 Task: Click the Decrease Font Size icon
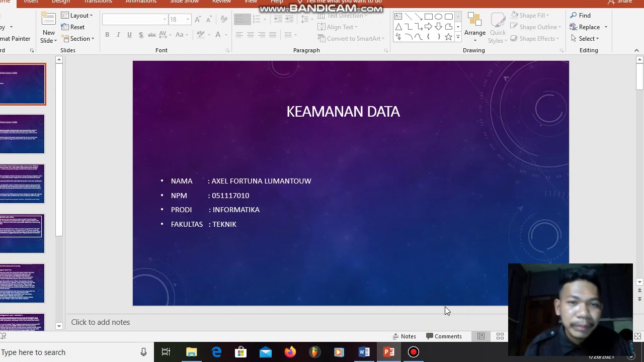[x=209, y=20]
